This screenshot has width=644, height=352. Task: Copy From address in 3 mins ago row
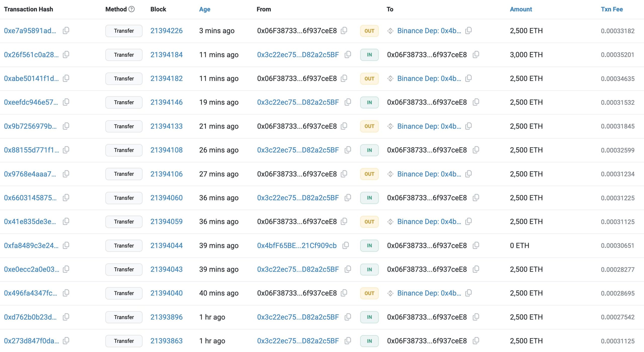(344, 31)
